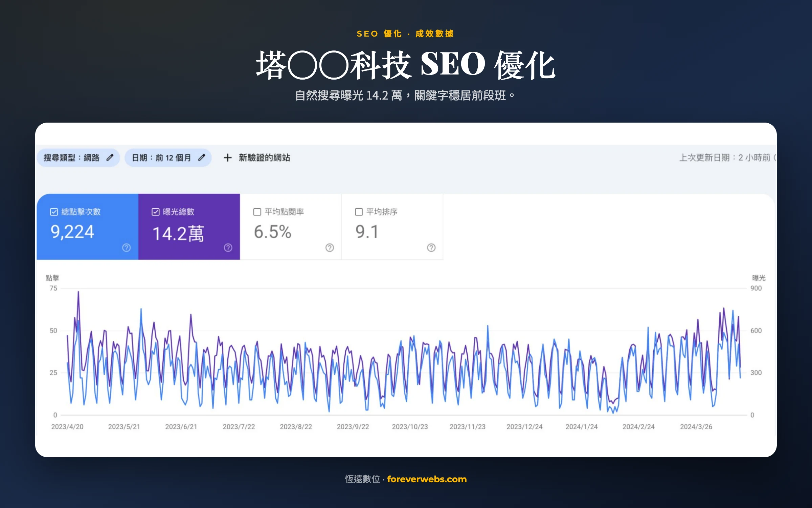The image size is (812, 508).
Task: Enable the 平均排序 checkbox
Action: (359, 212)
